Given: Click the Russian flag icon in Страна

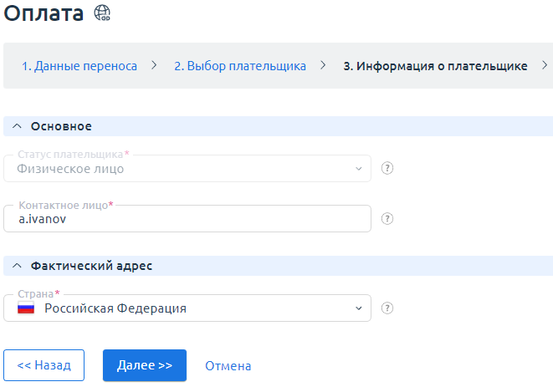Looking at the screenshot, I should coord(26,308).
